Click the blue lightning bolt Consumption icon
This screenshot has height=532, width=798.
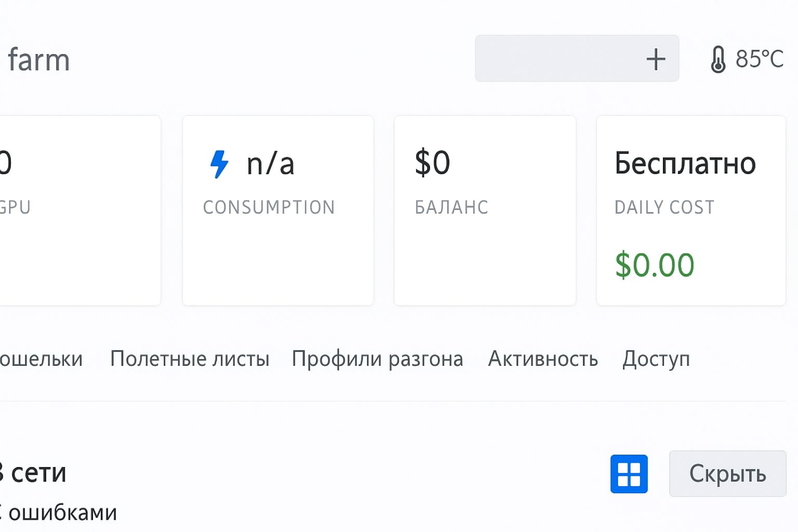pyautogui.click(x=219, y=163)
